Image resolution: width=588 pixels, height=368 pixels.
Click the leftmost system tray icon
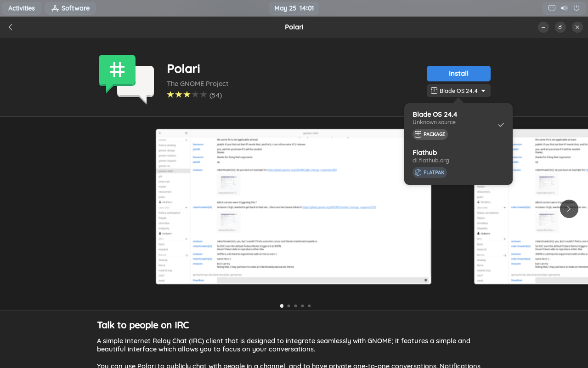552,8
